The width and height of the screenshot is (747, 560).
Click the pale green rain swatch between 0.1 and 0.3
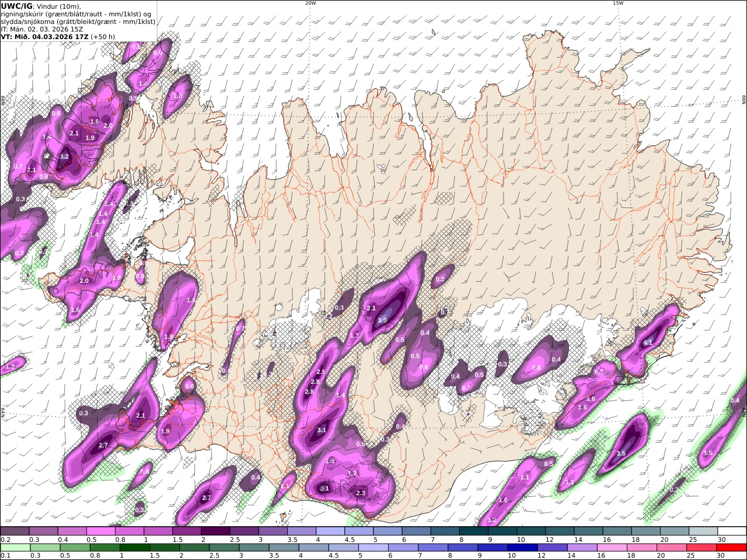click(x=16, y=547)
